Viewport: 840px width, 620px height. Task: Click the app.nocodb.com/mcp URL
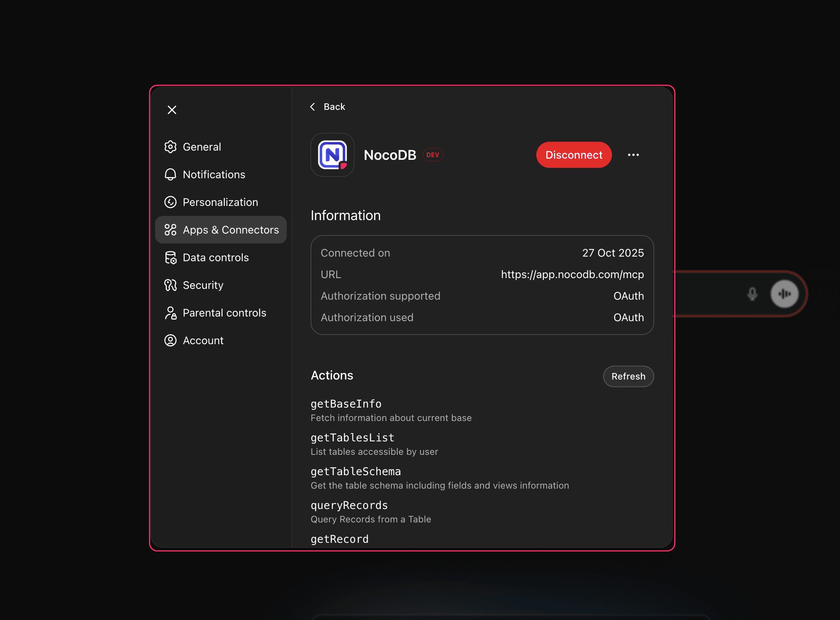pos(572,274)
